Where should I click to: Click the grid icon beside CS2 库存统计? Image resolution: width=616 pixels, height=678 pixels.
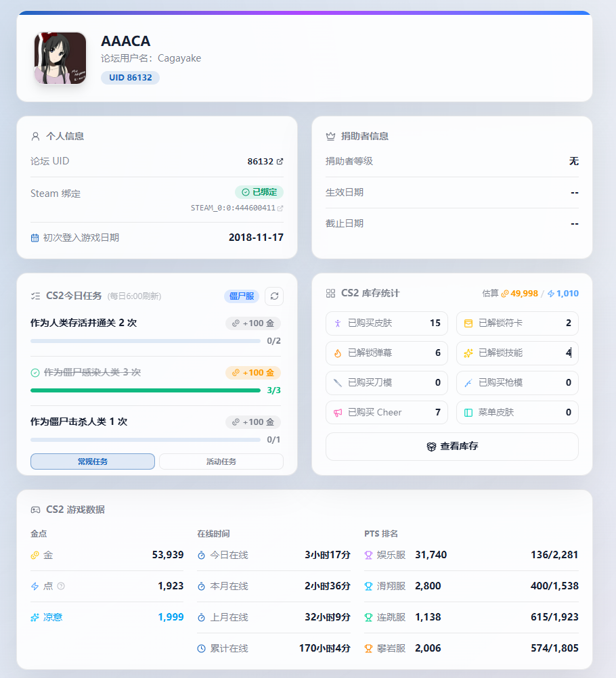330,294
